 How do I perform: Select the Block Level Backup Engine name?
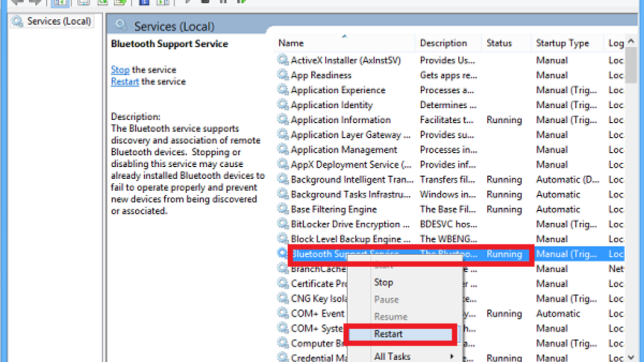pos(351,239)
